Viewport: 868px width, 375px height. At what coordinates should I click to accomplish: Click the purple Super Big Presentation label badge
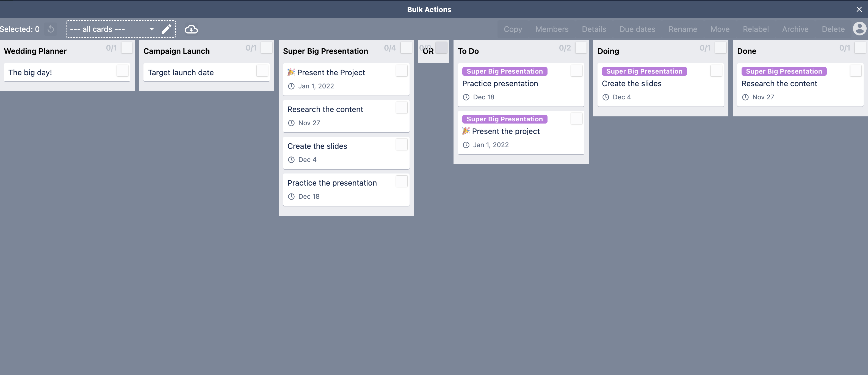504,71
